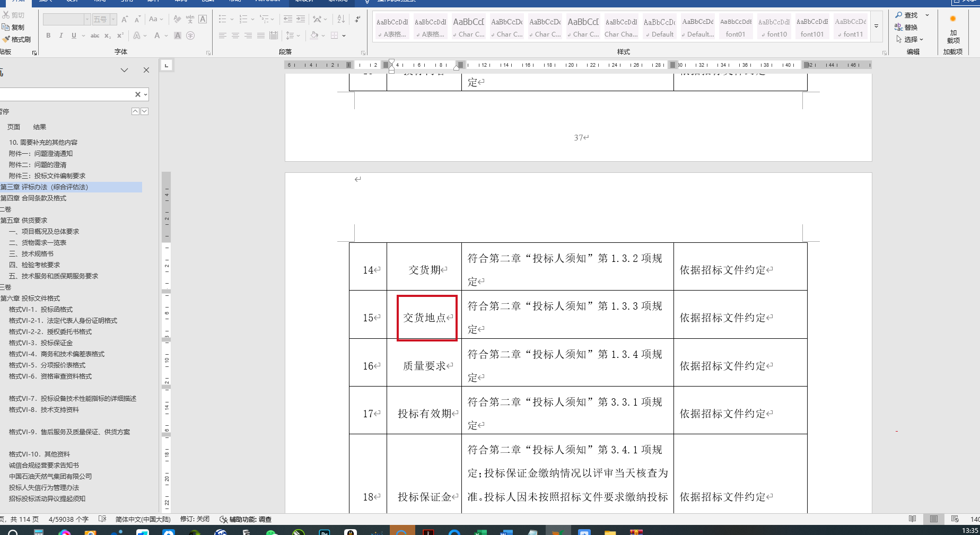The height and width of the screenshot is (535, 980).
Task: Toggle strikethrough formatting
Action: [x=95, y=36]
